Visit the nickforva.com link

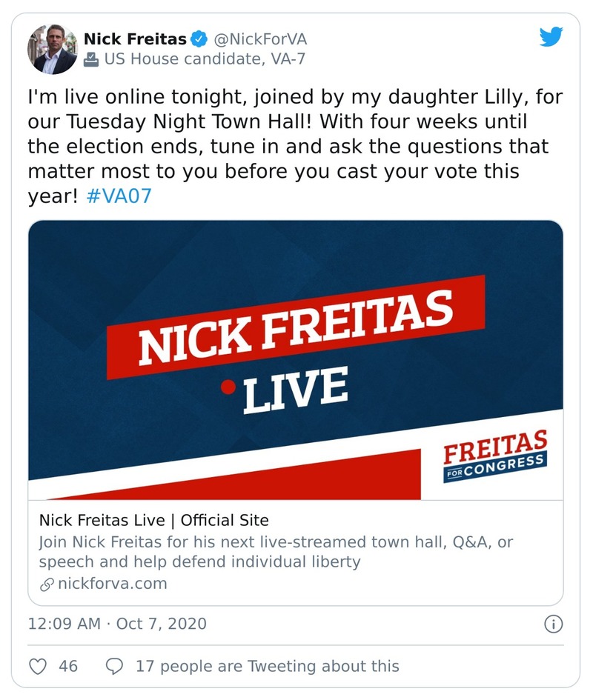113,584
